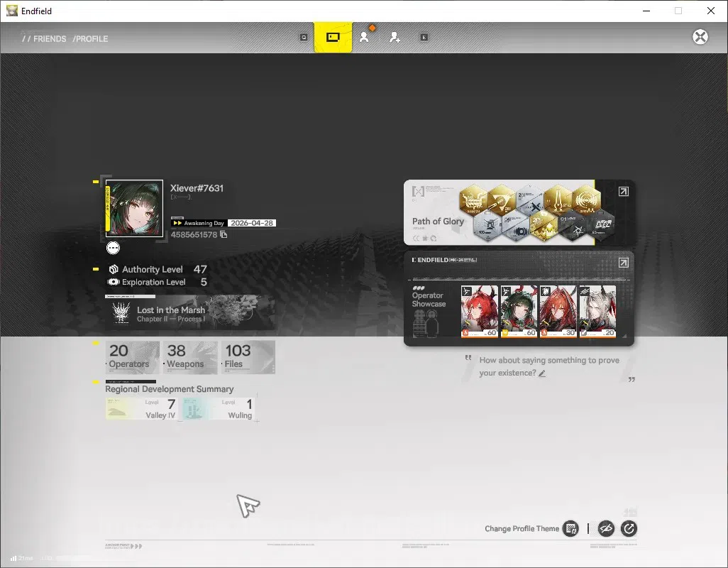Viewport: 728px width, 568px height.
Task: Click the signature prompt text
Action: click(548, 366)
